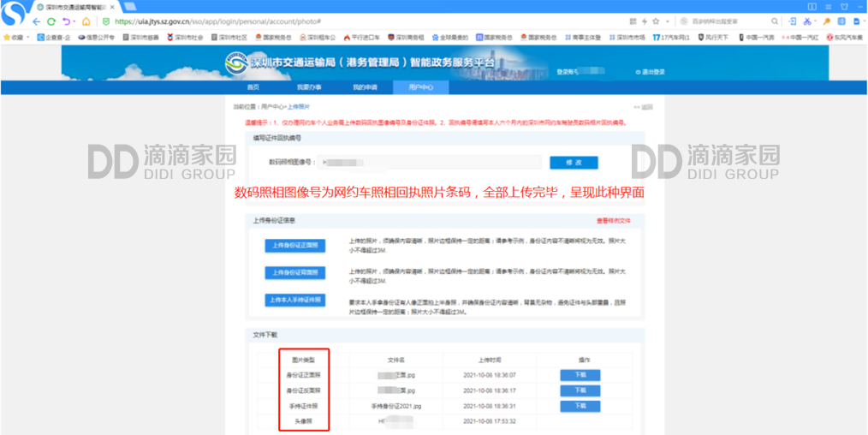The width and height of the screenshot is (868, 435).
Task: Click the platform logo in the banner
Action: coord(236,63)
